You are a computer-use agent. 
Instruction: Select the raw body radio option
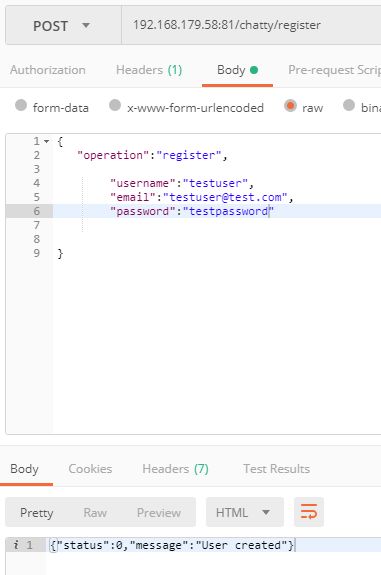(x=290, y=106)
